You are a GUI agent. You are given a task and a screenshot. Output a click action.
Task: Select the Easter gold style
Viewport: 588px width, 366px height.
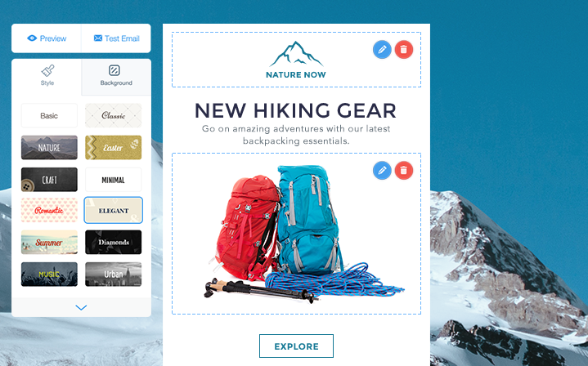point(113,148)
